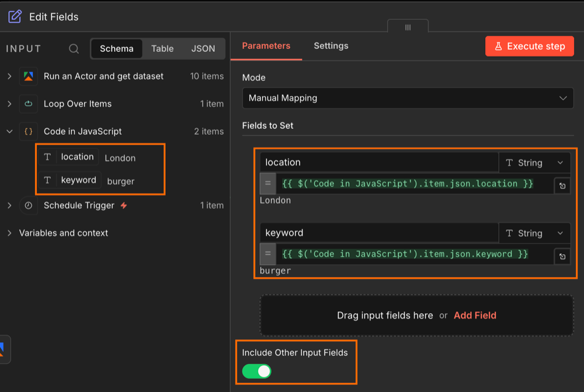Click the Schedule Trigger clock icon
The width and height of the screenshot is (584, 392).
click(x=28, y=205)
